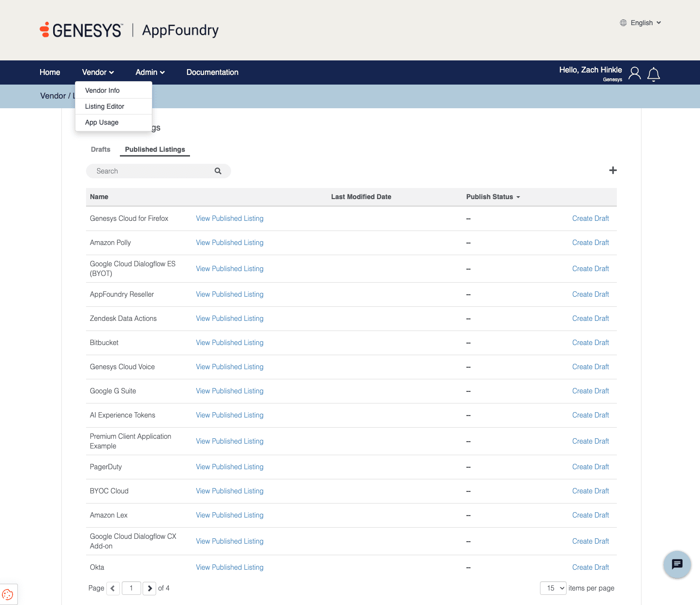Choose App Usage menu item
700x605 pixels.
pyautogui.click(x=102, y=122)
